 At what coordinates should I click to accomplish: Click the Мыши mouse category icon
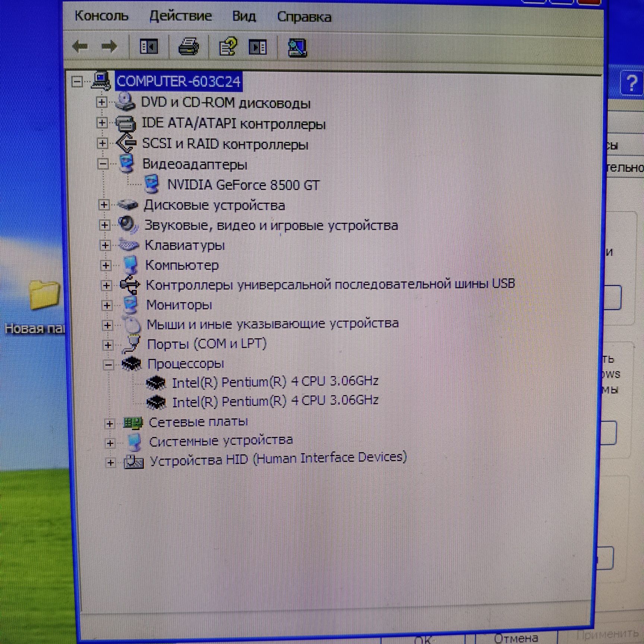[133, 324]
